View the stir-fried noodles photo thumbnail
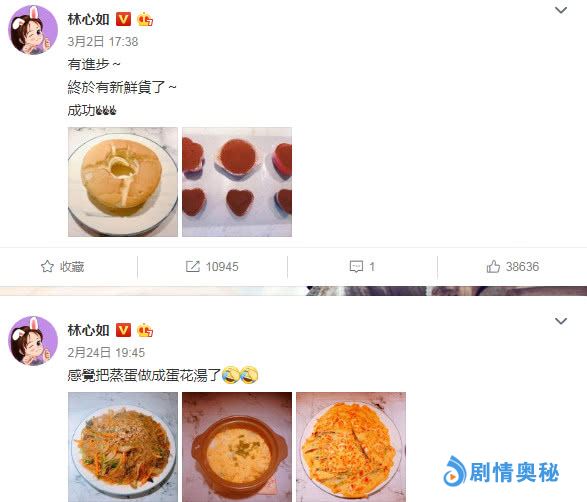587x502 pixels. click(123, 447)
